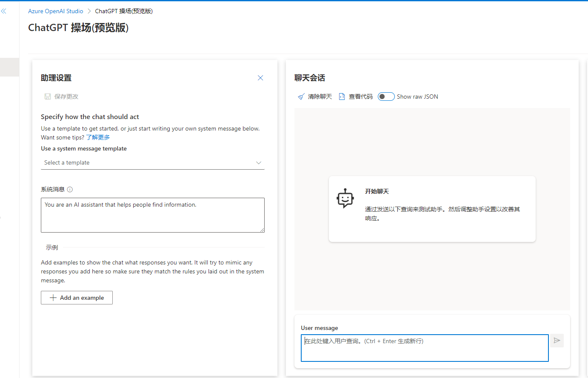The height and width of the screenshot is (378, 588).
Task: Click 'Specify how the chat should act' heading
Action: [x=90, y=117]
